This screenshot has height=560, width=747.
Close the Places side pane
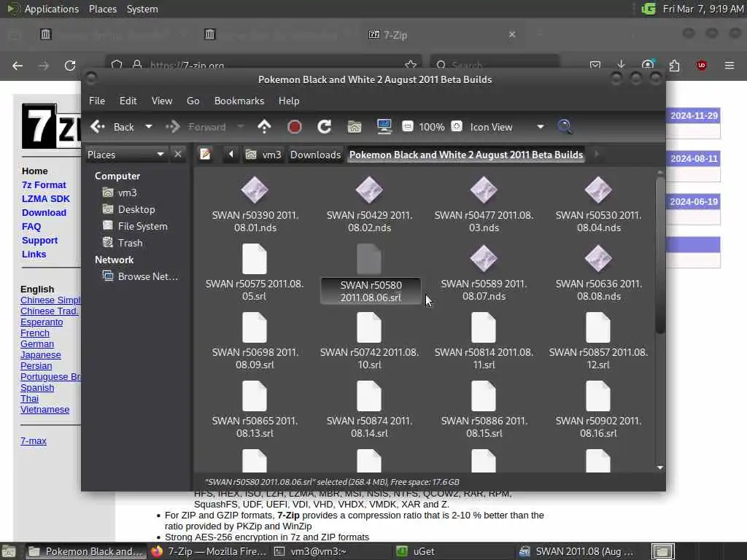(178, 155)
